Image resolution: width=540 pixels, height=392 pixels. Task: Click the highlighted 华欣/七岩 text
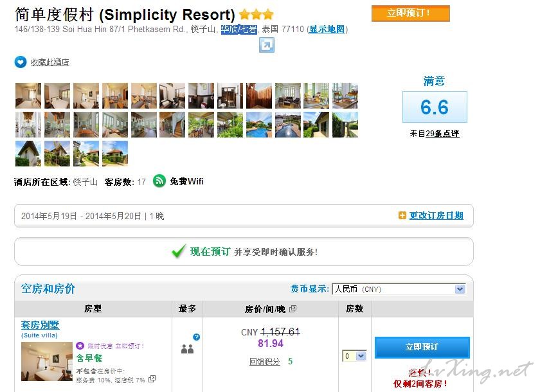coord(239,30)
